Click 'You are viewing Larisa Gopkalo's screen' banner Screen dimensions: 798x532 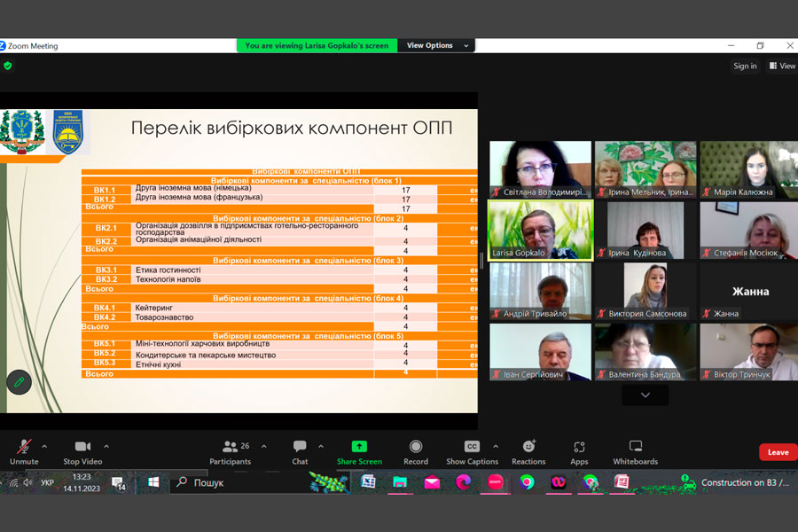coord(317,45)
